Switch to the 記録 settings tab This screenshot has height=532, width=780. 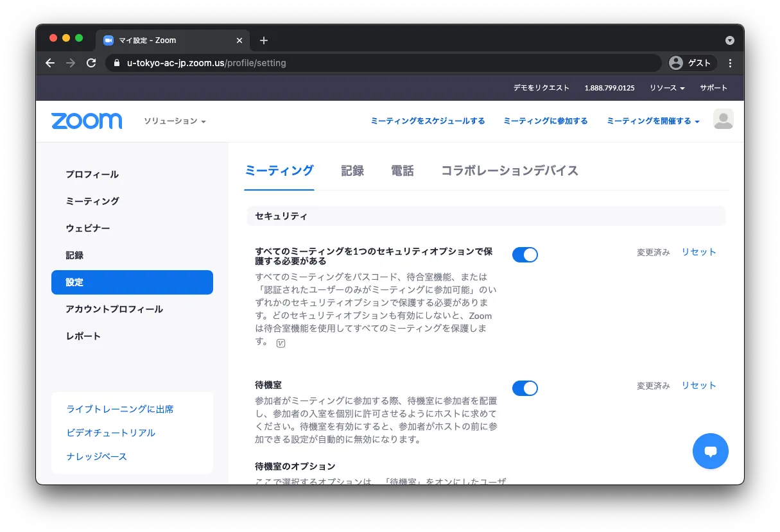[352, 171]
